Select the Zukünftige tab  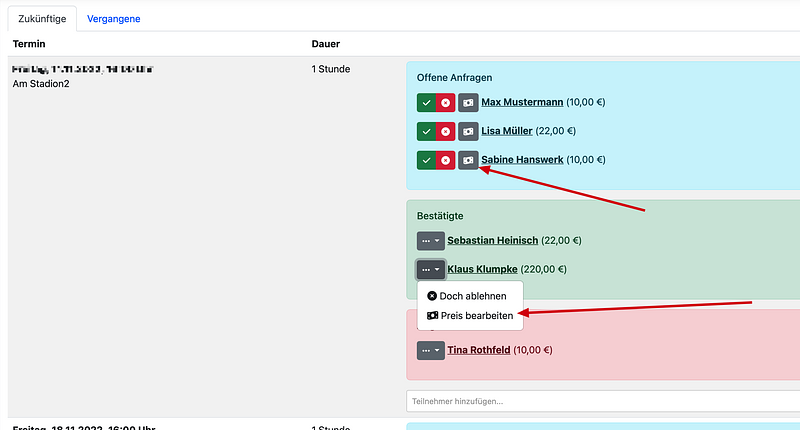[41, 18]
